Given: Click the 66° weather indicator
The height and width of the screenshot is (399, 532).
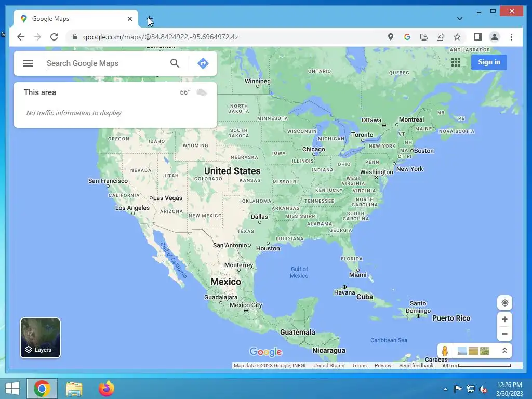Looking at the screenshot, I should 185,92.
